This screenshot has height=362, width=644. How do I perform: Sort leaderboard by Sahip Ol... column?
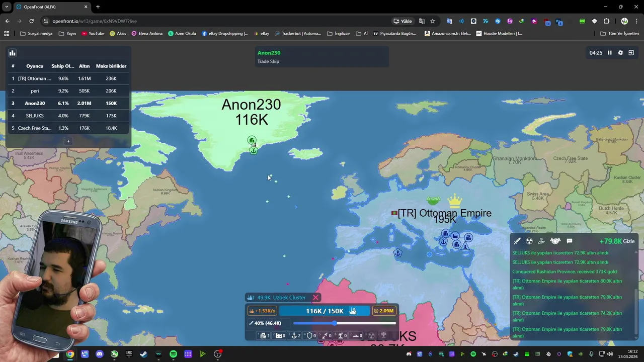62,66
